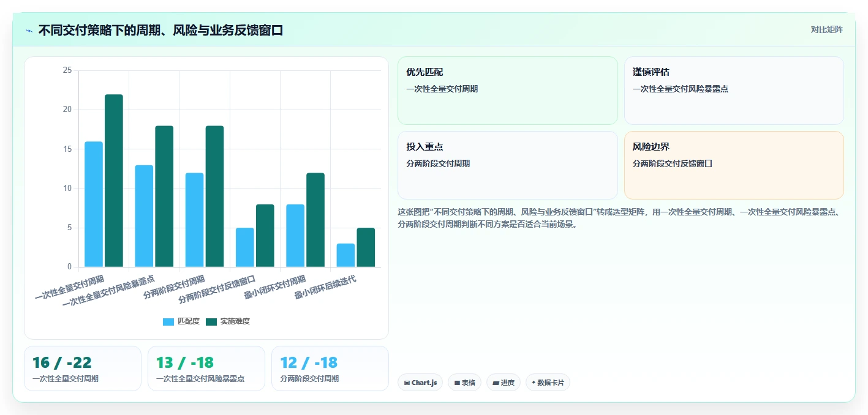Click the description paragraph starting 这张图把
868x415 pixels.
coord(621,218)
